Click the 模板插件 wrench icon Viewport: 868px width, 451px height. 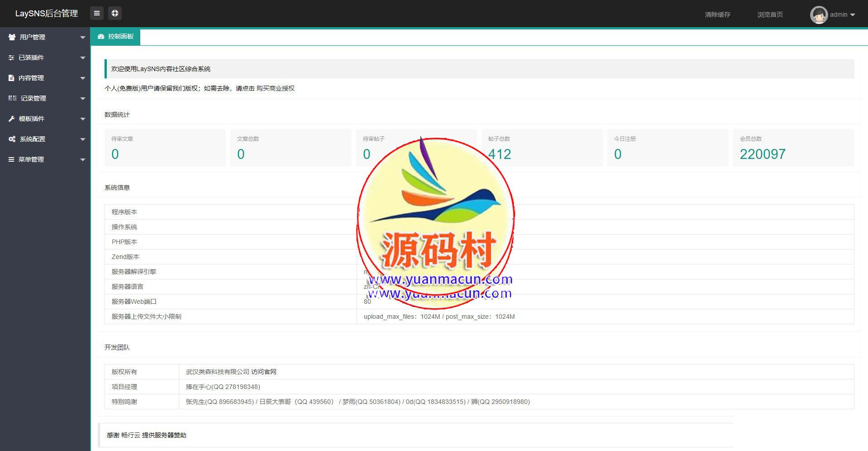point(12,119)
